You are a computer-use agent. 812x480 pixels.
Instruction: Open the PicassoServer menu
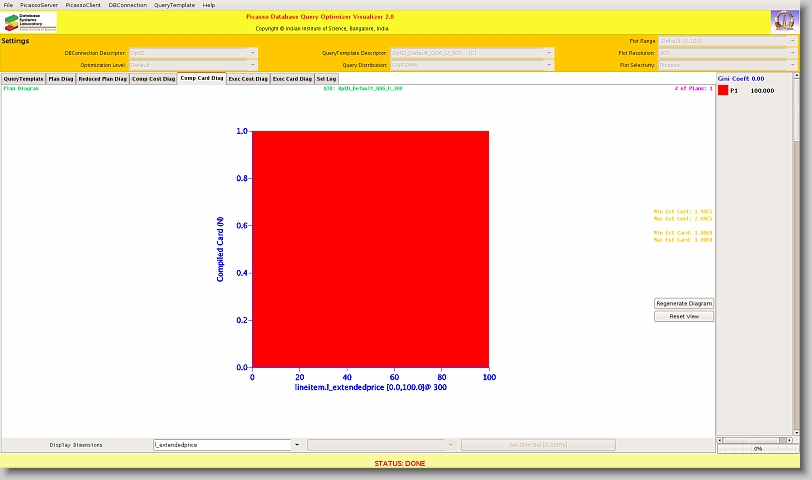click(39, 5)
